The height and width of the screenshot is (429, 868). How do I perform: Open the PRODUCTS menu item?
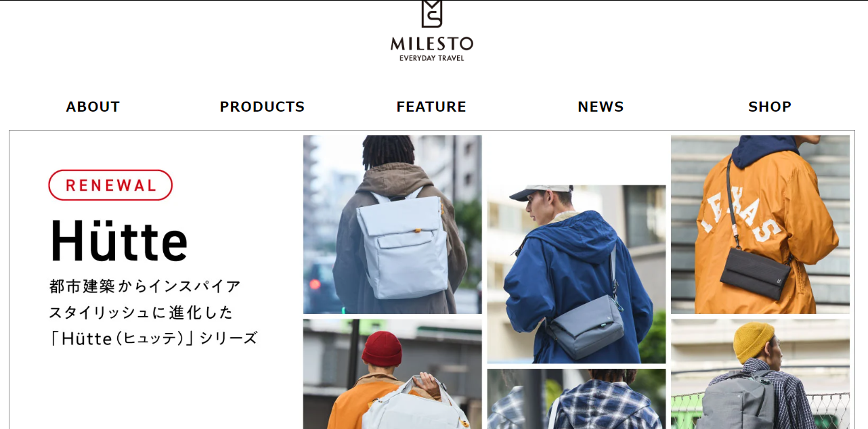[x=262, y=107]
